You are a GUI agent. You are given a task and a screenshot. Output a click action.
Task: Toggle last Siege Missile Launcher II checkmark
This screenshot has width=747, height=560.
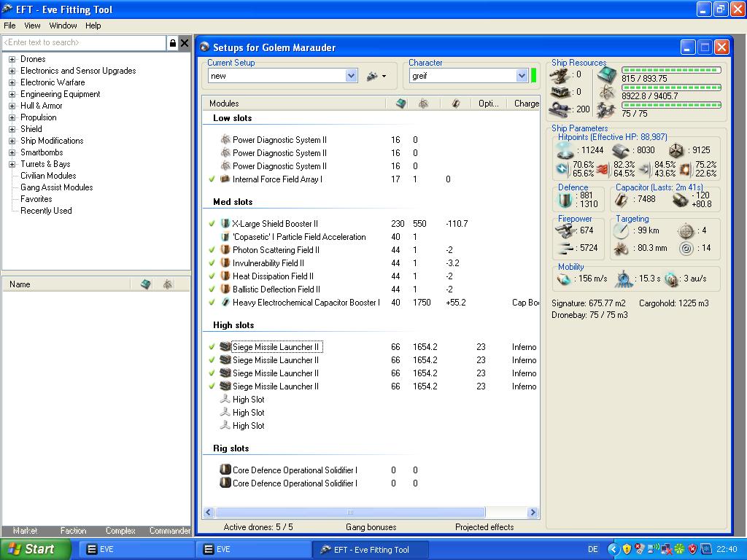212,386
